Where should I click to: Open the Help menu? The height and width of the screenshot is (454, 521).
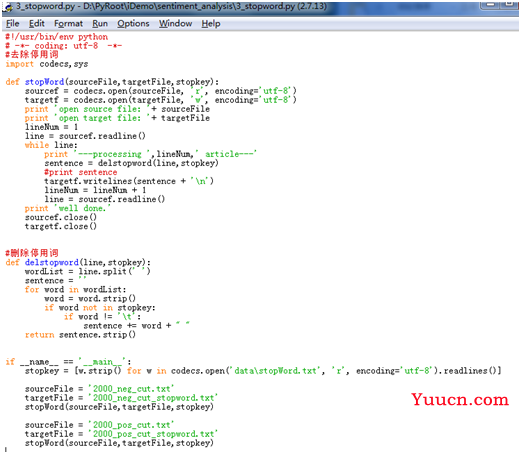(211, 24)
